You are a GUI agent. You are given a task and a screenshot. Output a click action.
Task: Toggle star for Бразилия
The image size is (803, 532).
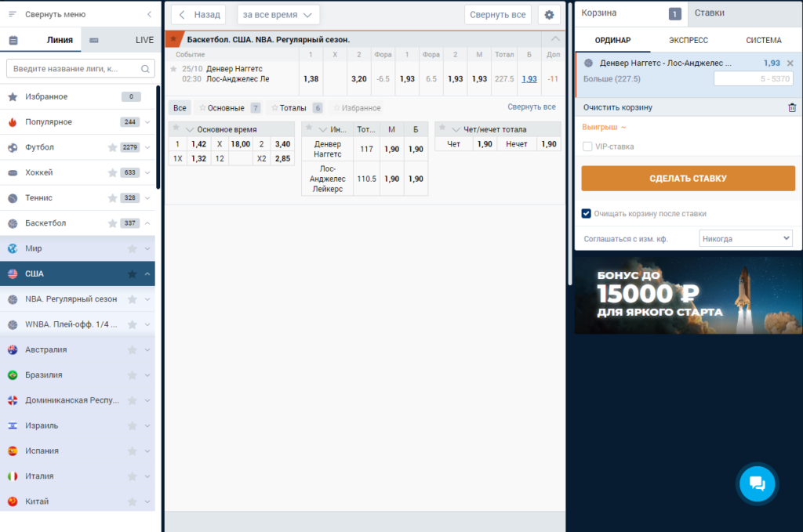(132, 375)
